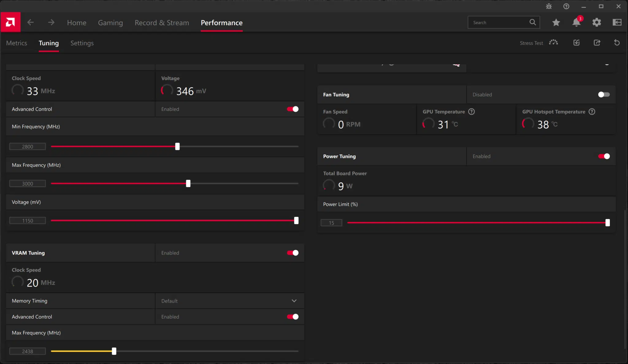Enable the Fan Tuning toggle
628x364 pixels.
(604, 94)
